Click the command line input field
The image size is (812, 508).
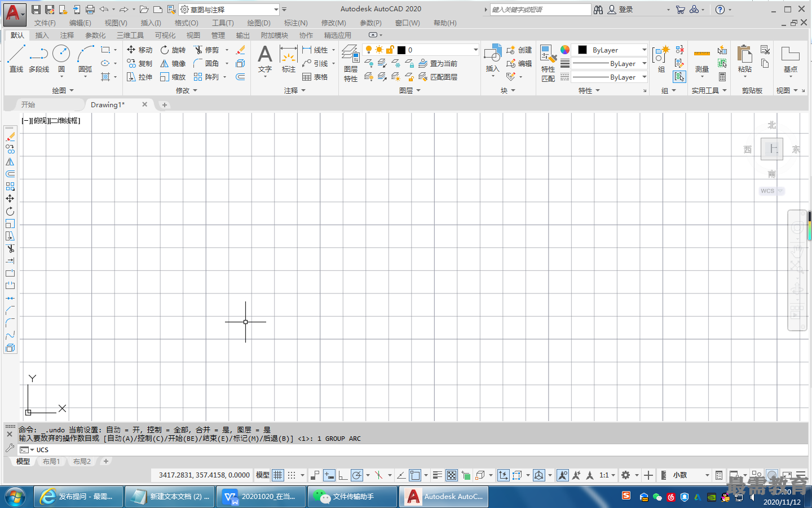[420, 450]
